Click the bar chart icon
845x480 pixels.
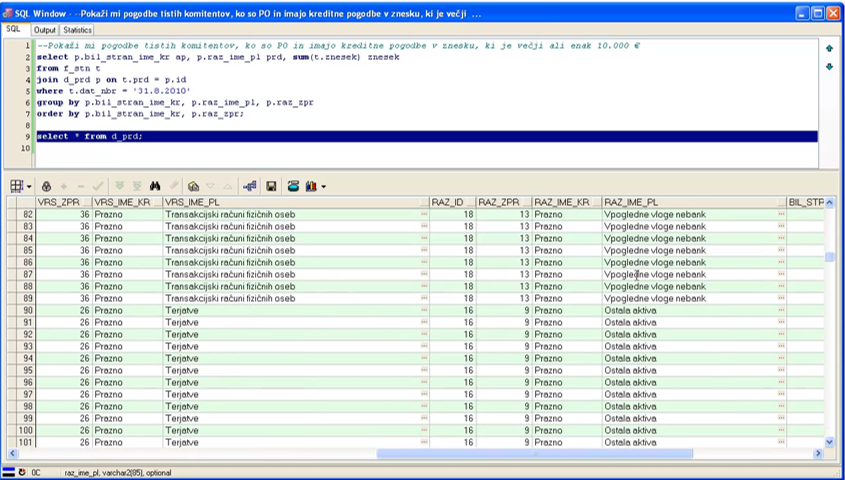coord(310,186)
